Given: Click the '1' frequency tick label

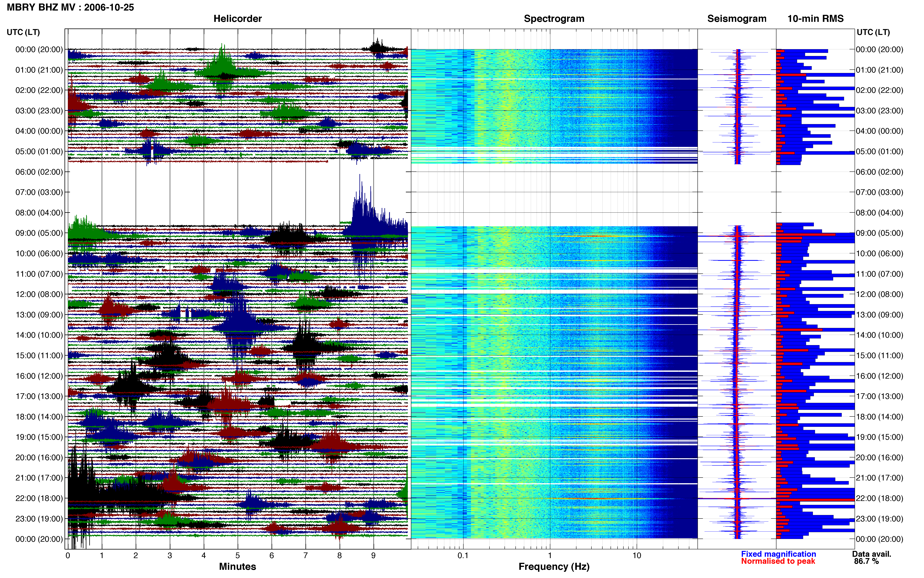Looking at the screenshot, I should click(550, 556).
